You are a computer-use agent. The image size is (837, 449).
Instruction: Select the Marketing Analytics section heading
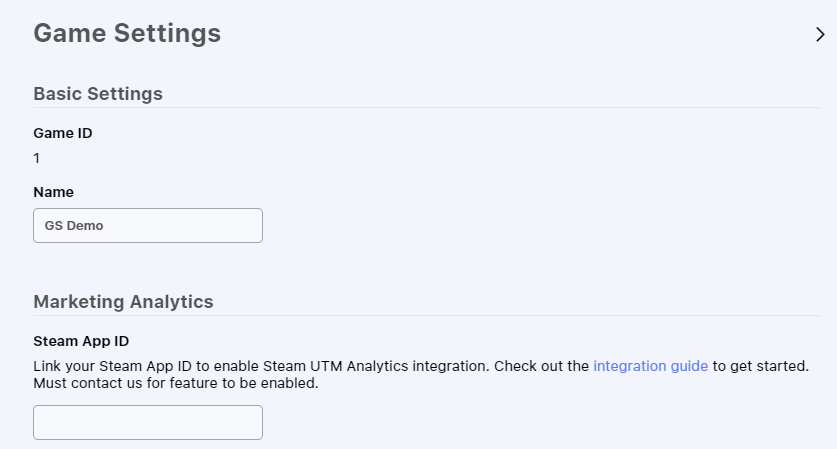point(123,301)
